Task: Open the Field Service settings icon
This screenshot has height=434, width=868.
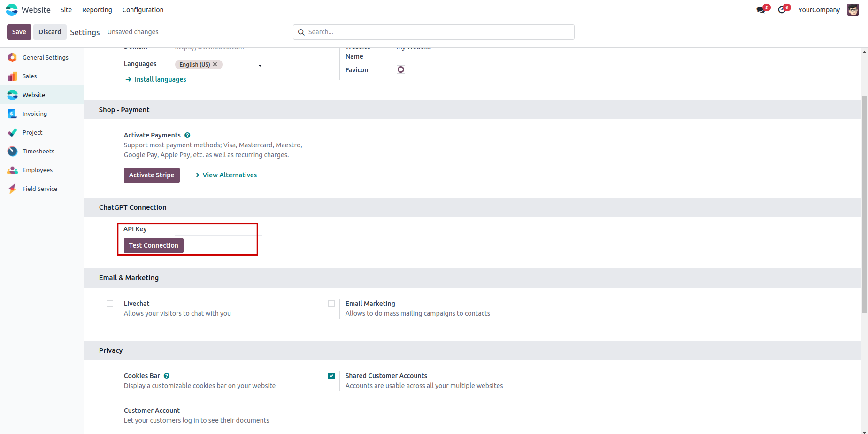Action: pyautogui.click(x=13, y=189)
